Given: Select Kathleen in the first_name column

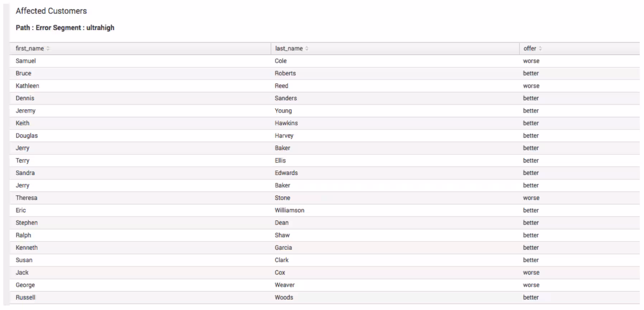Looking at the screenshot, I should [x=27, y=86].
